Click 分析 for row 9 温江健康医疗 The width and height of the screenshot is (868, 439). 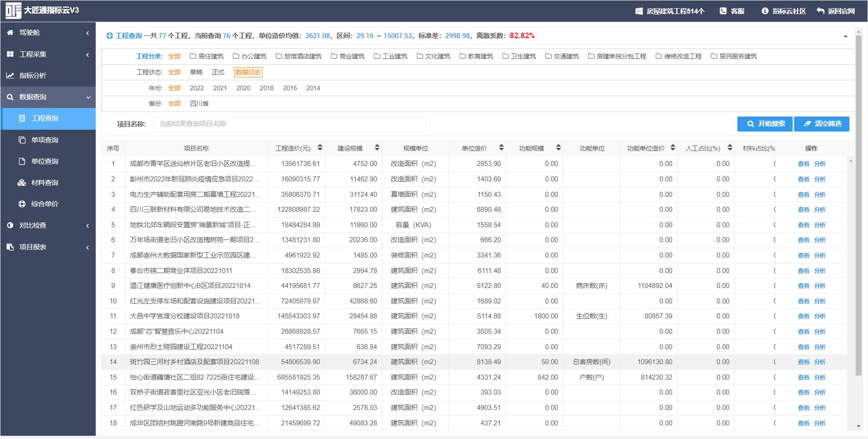[x=819, y=286]
